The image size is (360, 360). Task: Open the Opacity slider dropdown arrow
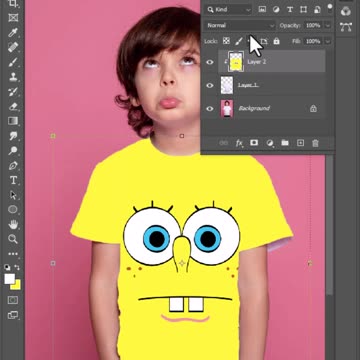point(328,25)
